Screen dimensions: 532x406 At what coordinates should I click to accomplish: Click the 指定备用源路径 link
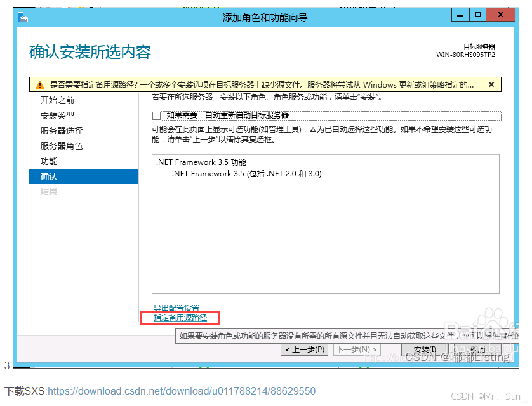pyautogui.click(x=178, y=318)
